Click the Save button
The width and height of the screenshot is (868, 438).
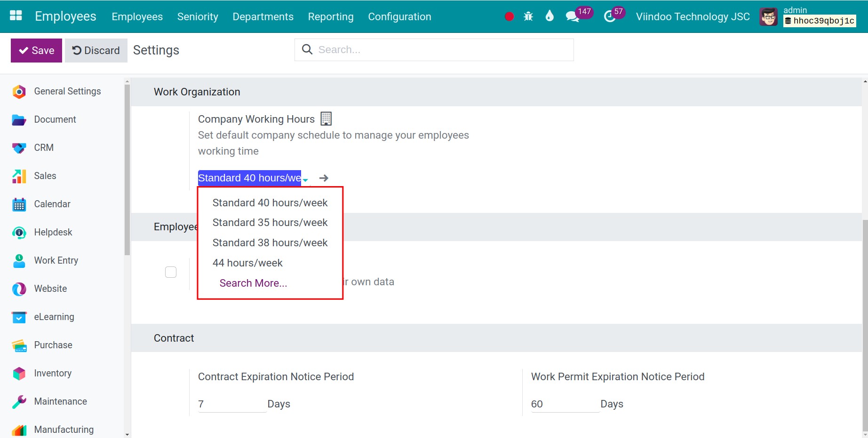37,50
